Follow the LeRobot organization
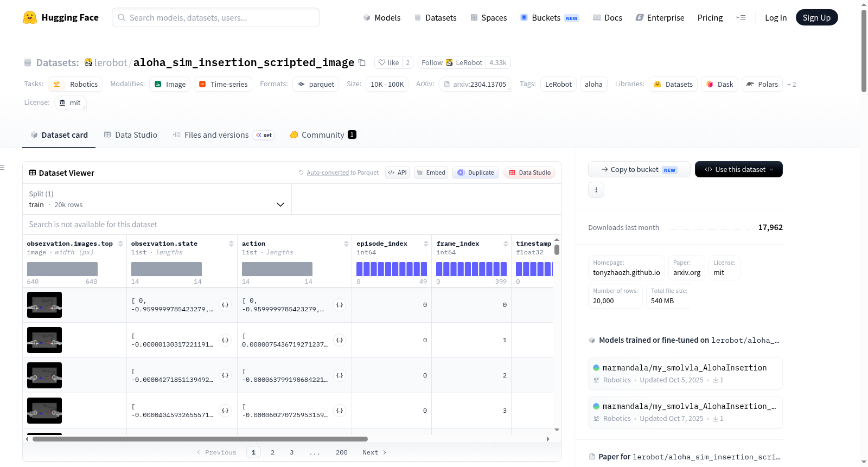The height and width of the screenshot is (467, 868). pos(452,62)
